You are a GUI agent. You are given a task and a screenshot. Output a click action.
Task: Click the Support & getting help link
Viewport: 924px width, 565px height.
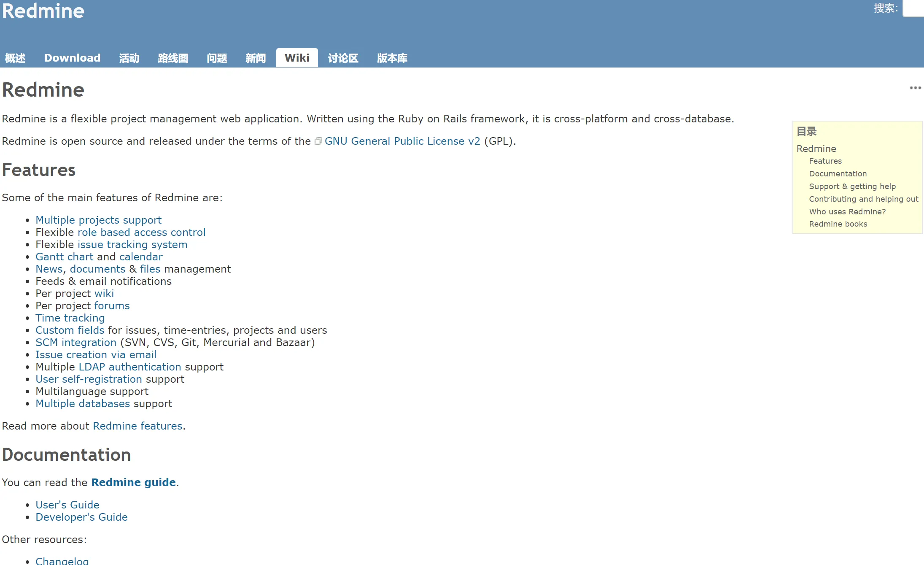(x=852, y=186)
